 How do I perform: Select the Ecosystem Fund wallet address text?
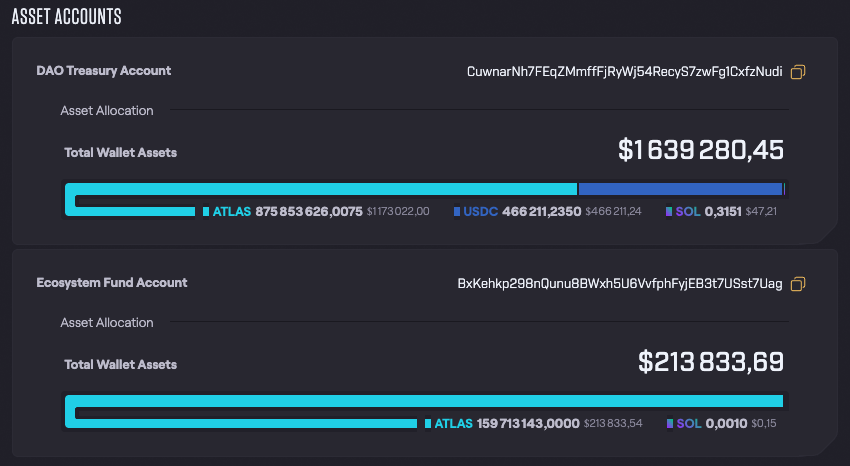pyautogui.click(x=620, y=284)
